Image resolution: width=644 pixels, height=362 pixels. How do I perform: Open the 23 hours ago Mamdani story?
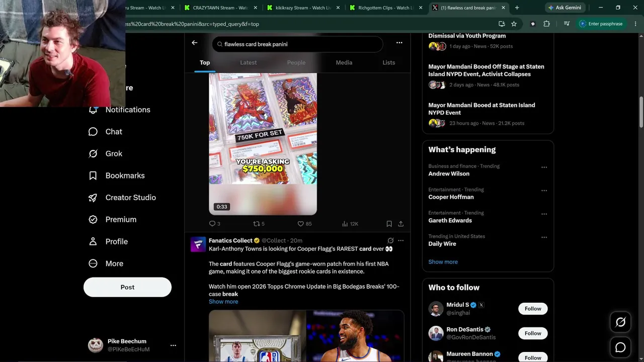488,114
